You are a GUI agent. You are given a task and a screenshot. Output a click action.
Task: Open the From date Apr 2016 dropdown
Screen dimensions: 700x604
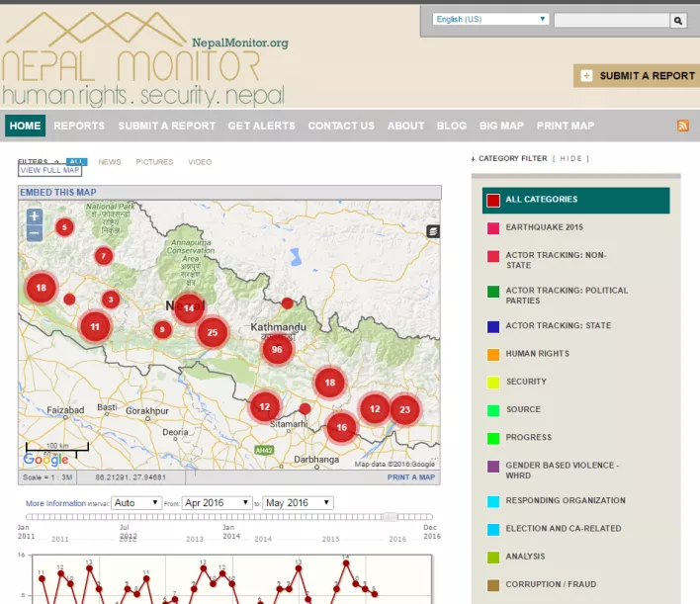[217, 503]
